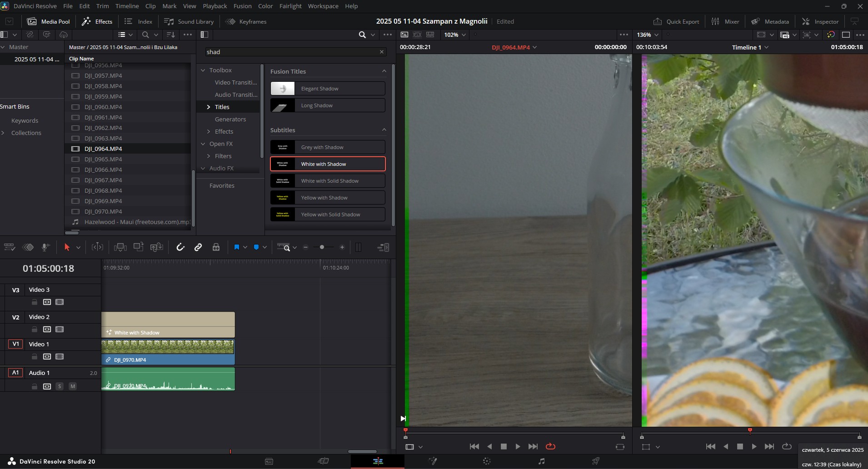Toggle loop in the source viewer
Viewport: 868px width, 469px height.
(550, 446)
